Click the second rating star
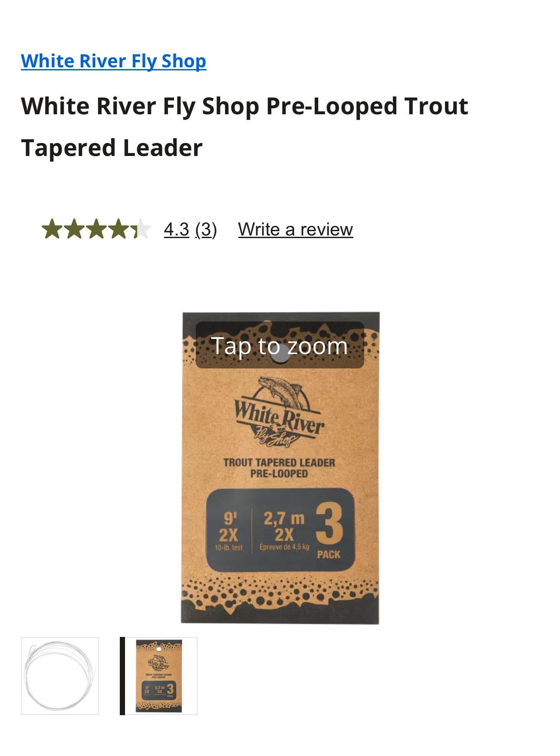Screen dimensions: 560x756 (74, 229)
